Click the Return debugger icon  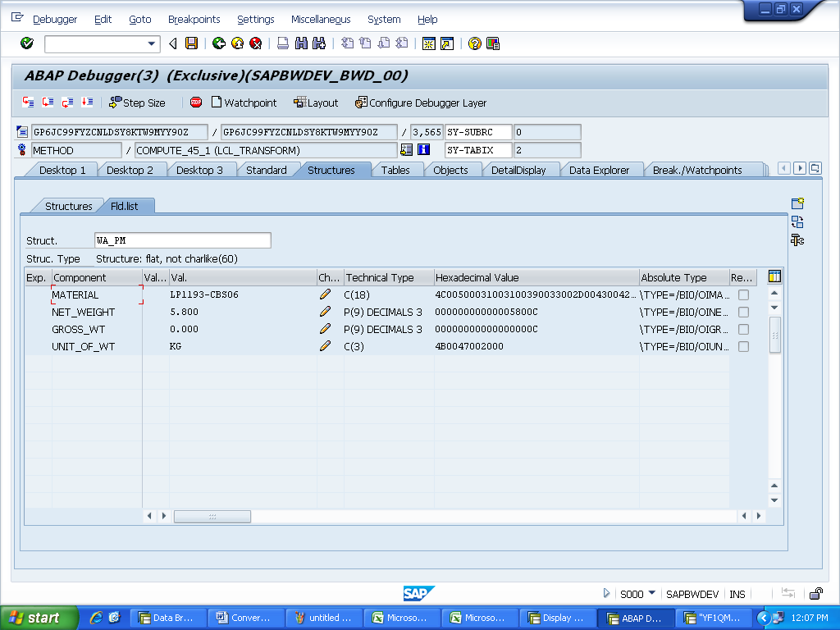coord(67,102)
